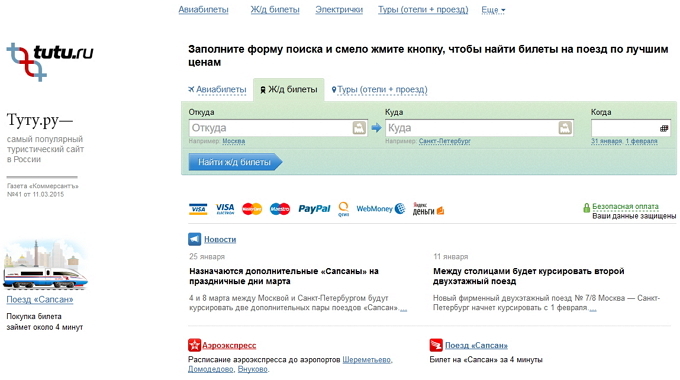The image size is (680, 380).
Task: Choose example city Москва
Action: point(234,141)
